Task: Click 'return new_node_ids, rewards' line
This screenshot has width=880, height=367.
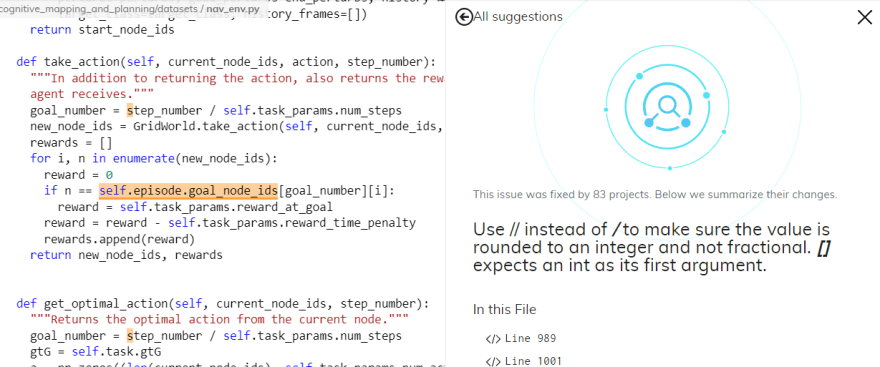Action: (126, 255)
